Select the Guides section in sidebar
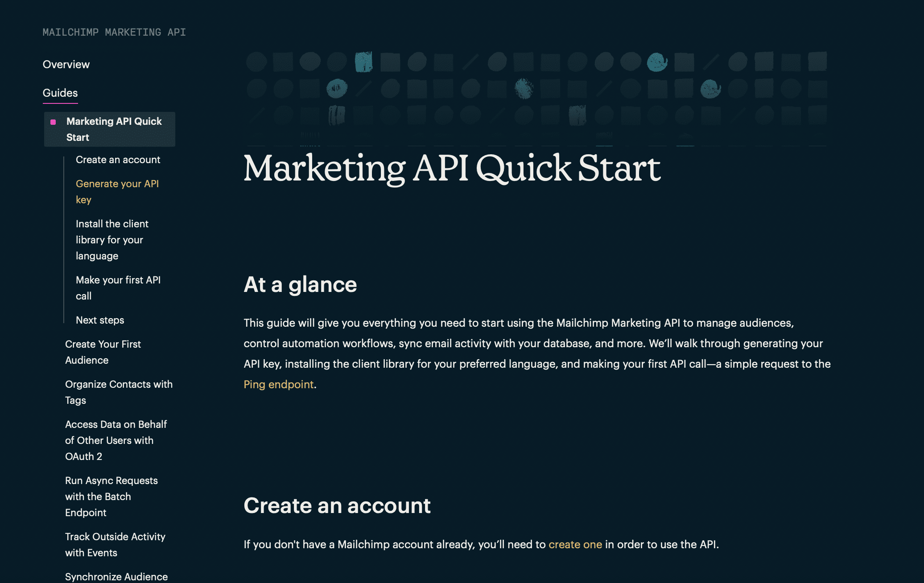Viewport: 924px width, 583px height. click(61, 92)
